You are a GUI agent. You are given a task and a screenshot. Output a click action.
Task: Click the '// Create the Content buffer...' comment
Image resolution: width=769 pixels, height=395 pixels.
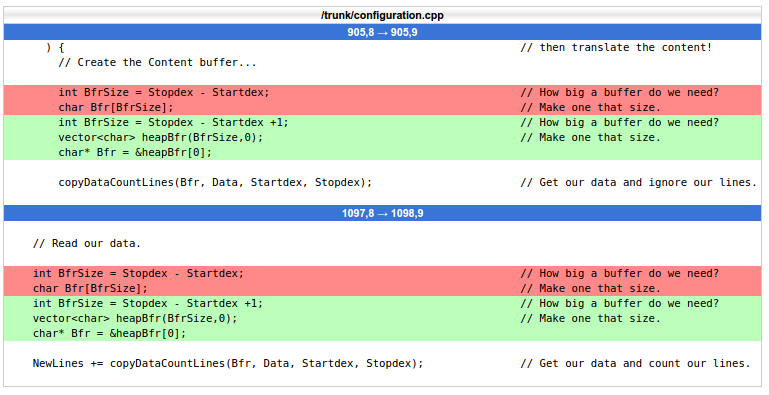(x=157, y=62)
